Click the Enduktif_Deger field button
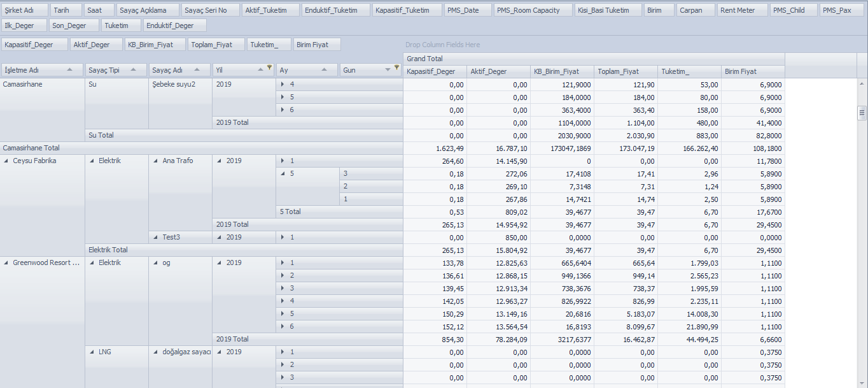868x388 pixels. (x=174, y=25)
